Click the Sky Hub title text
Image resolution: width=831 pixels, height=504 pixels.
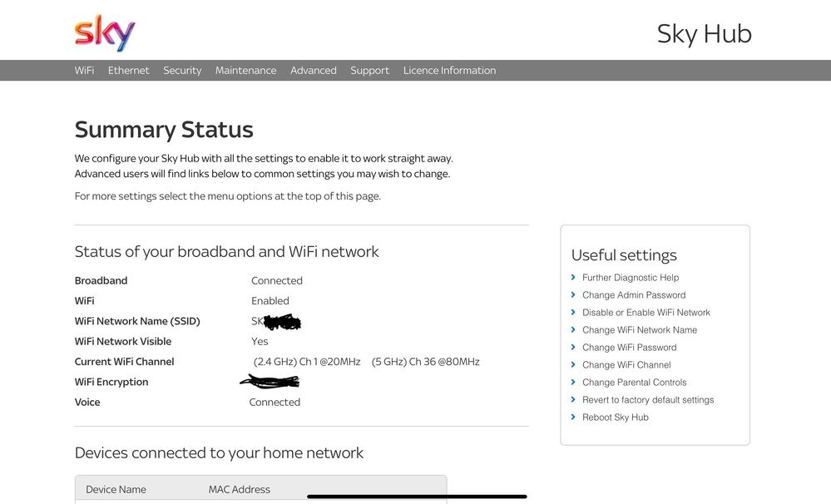704,34
